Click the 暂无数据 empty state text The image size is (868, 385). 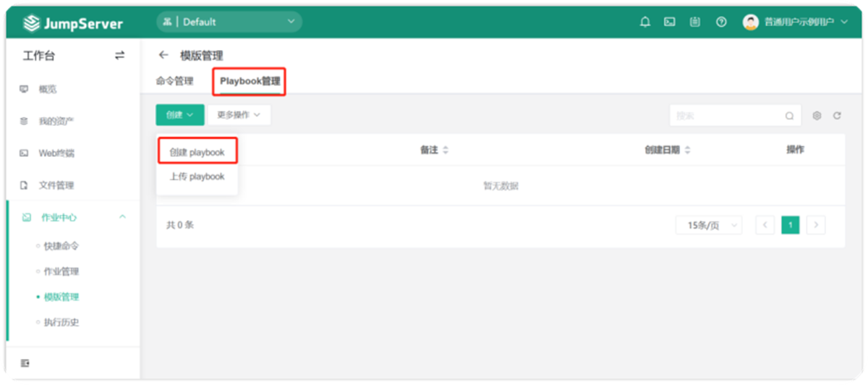[x=501, y=186]
